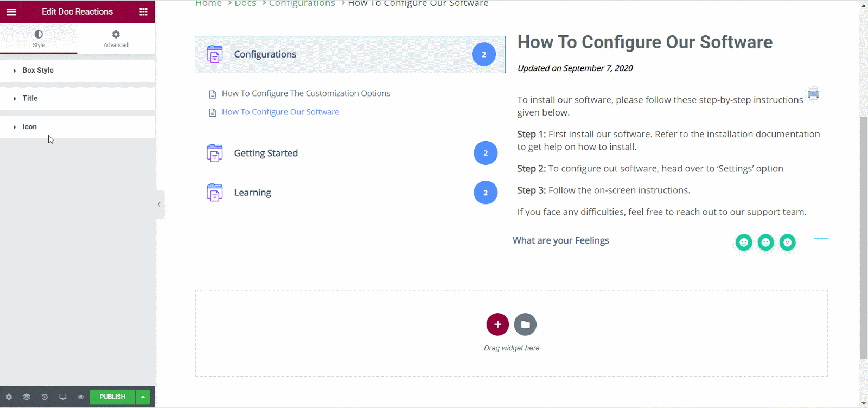Collapse the editor panel with the side handle
Viewport: 868px width, 408px height.
click(159, 205)
